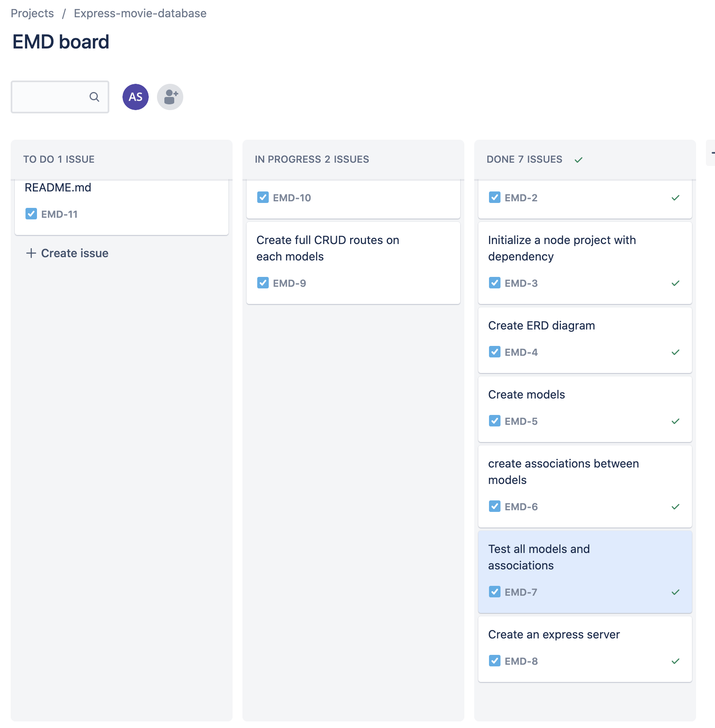Click the search magnifier icon
Screen dimensions: 715x728
[x=94, y=97]
